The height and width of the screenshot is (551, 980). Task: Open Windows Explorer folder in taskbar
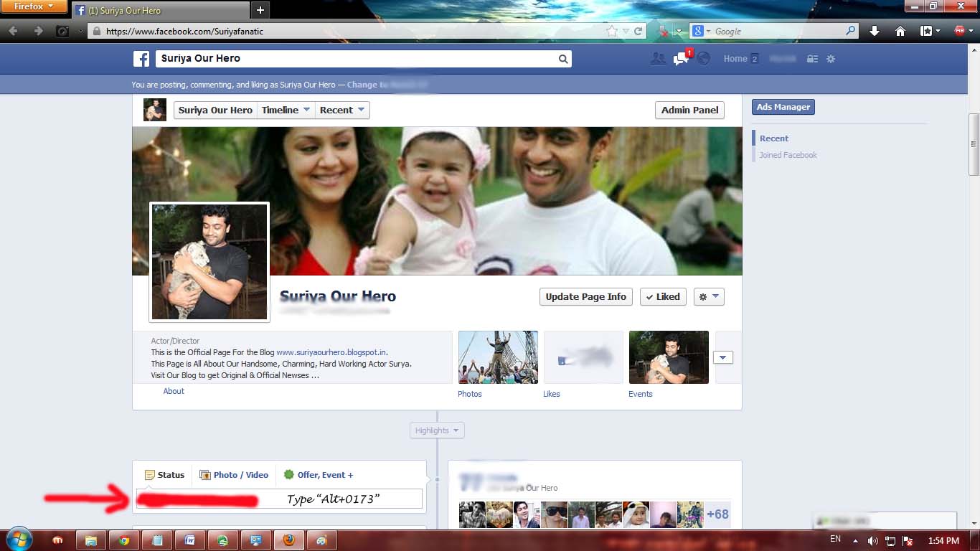(91, 540)
